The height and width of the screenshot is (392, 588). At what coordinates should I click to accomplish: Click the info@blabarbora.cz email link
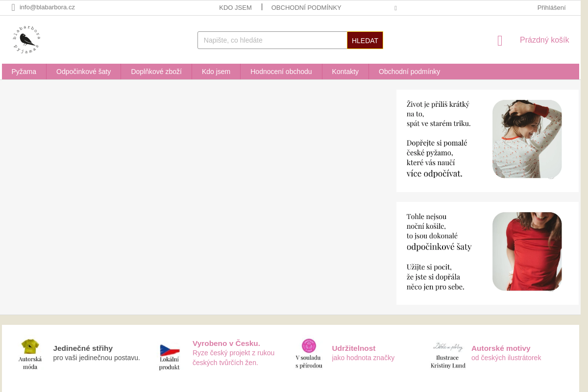click(47, 7)
